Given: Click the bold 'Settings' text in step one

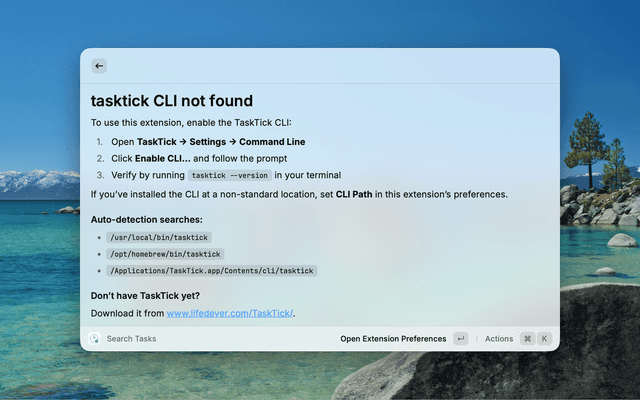Looking at the screenshot, I should 207,142.
